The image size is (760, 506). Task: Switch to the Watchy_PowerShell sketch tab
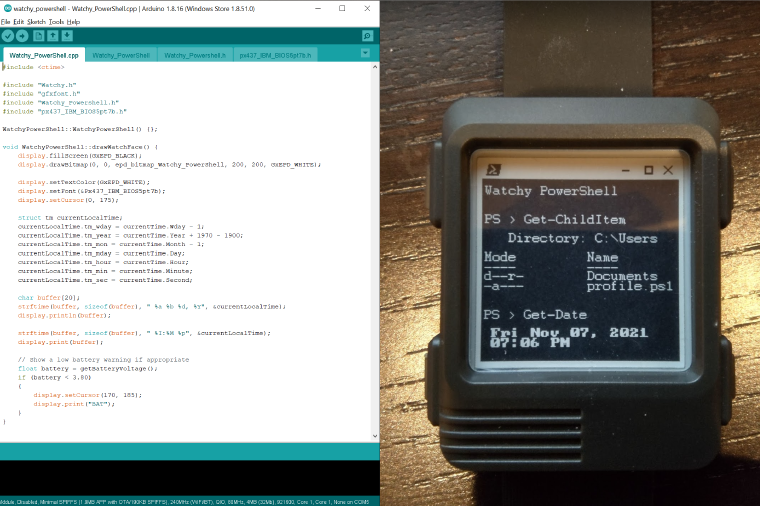coord(121,55)
